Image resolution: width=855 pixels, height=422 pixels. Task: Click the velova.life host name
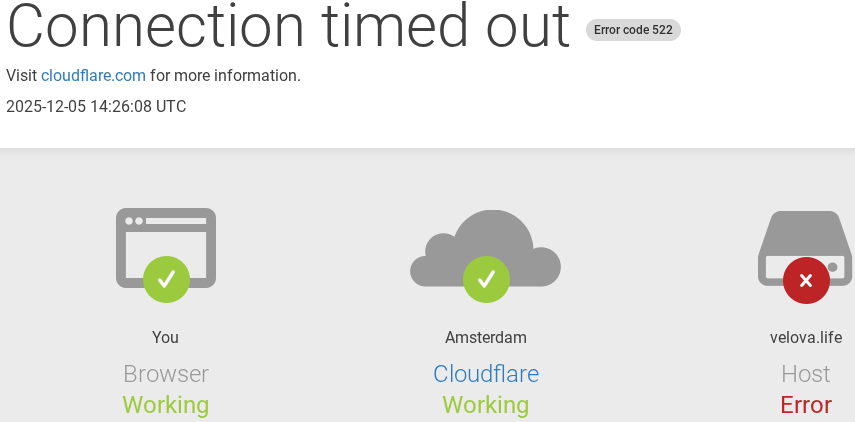tap(806, 338)
